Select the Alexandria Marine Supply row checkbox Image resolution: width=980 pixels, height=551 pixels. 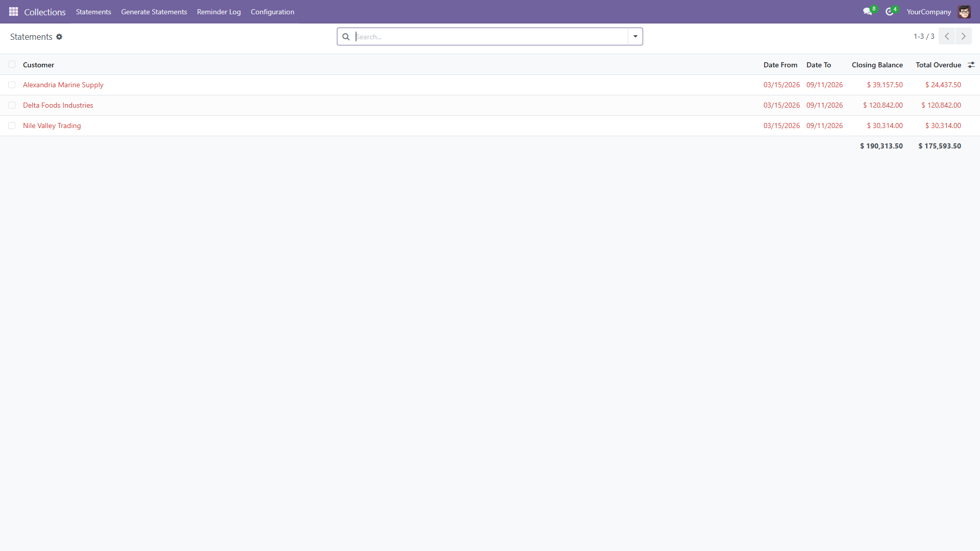12,85
